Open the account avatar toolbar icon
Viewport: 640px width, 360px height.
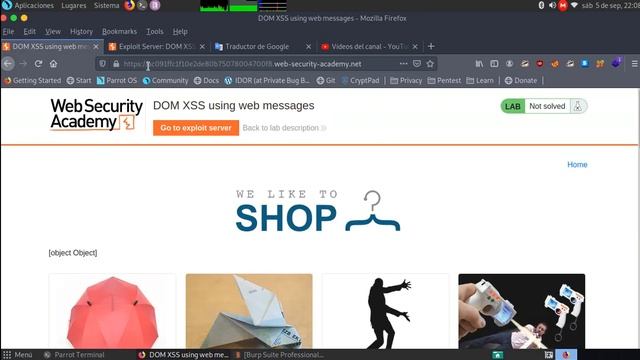(509, 64)
